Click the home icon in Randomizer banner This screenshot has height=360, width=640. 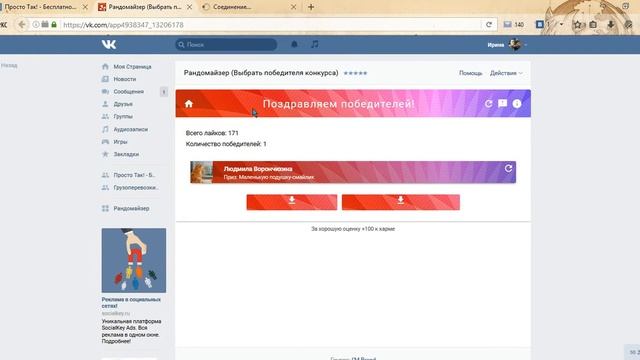[189, 104]
